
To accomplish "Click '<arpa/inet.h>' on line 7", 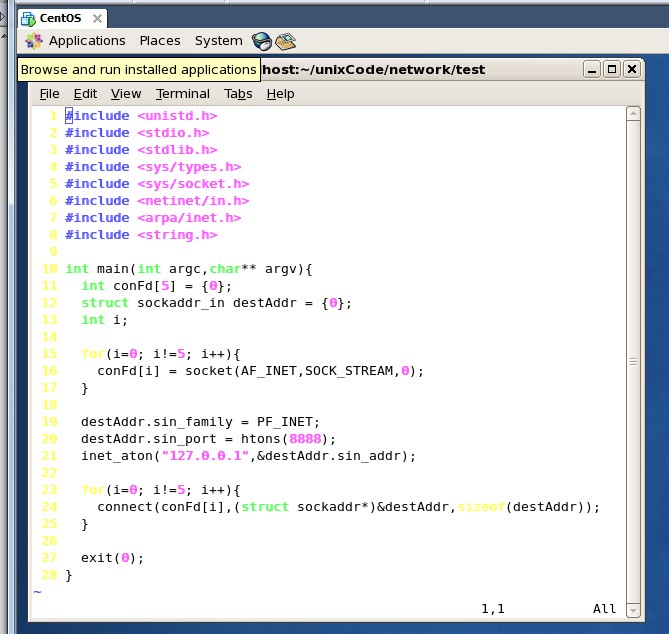I will pos(189,218).
